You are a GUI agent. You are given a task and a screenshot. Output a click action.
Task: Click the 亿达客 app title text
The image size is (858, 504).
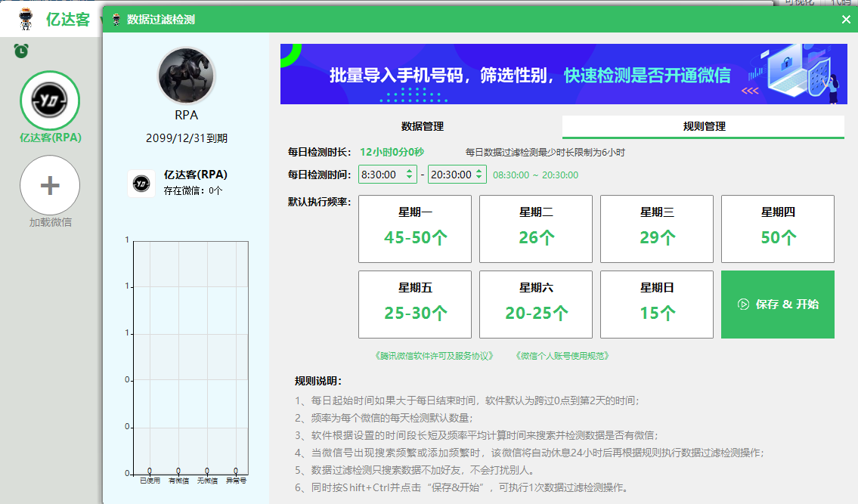click(68, 20)
